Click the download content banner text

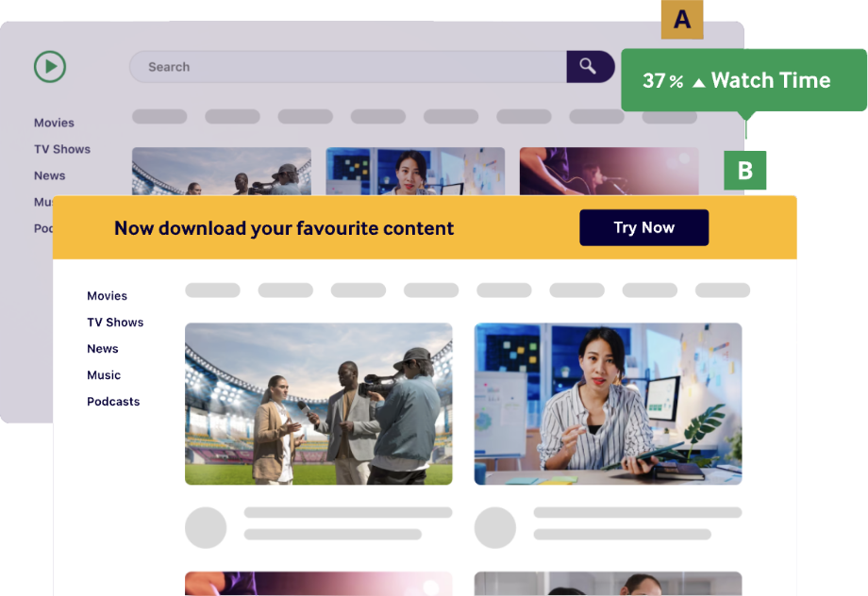point(284,228)
